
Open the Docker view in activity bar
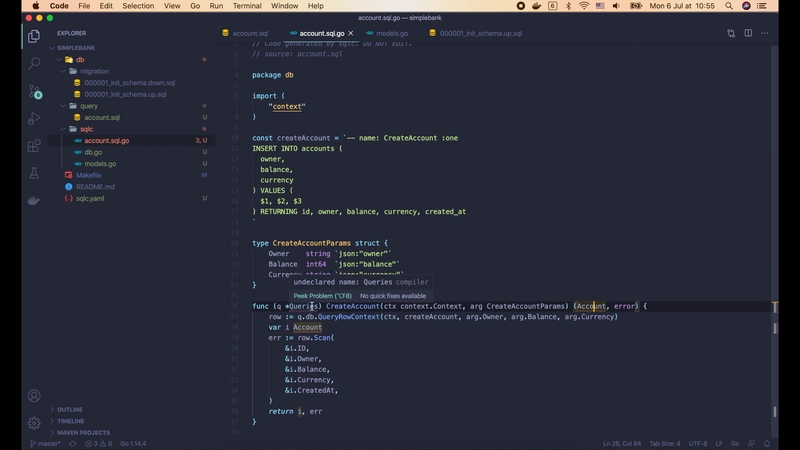pyautogui.click(x=34, y=200)
